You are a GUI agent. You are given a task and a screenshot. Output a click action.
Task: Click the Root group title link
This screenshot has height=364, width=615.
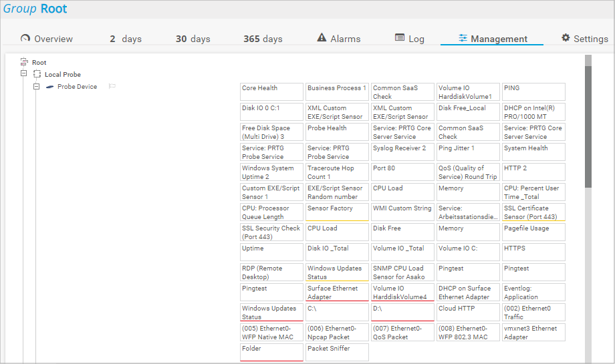pos(53,9)
